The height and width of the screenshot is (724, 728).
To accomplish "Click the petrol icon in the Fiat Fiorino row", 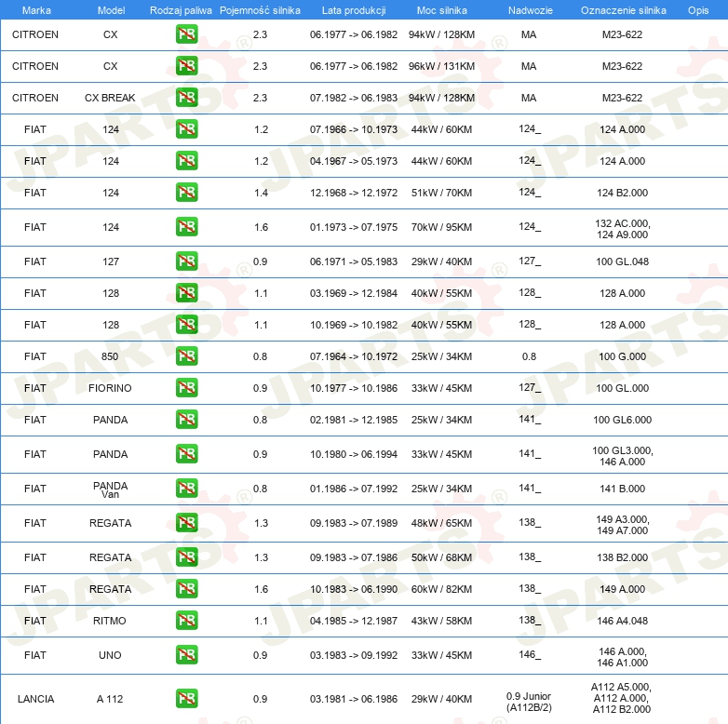I will [186, 387].
